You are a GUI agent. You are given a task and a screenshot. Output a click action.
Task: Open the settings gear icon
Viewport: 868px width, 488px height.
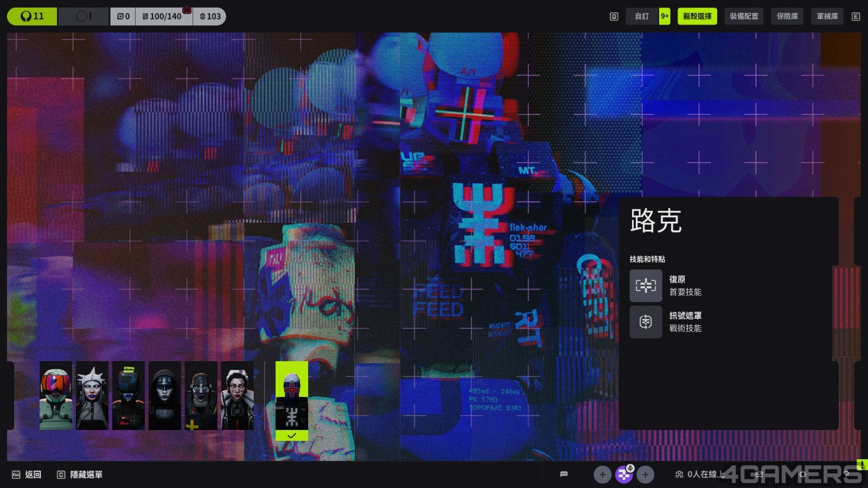(802, 474)
